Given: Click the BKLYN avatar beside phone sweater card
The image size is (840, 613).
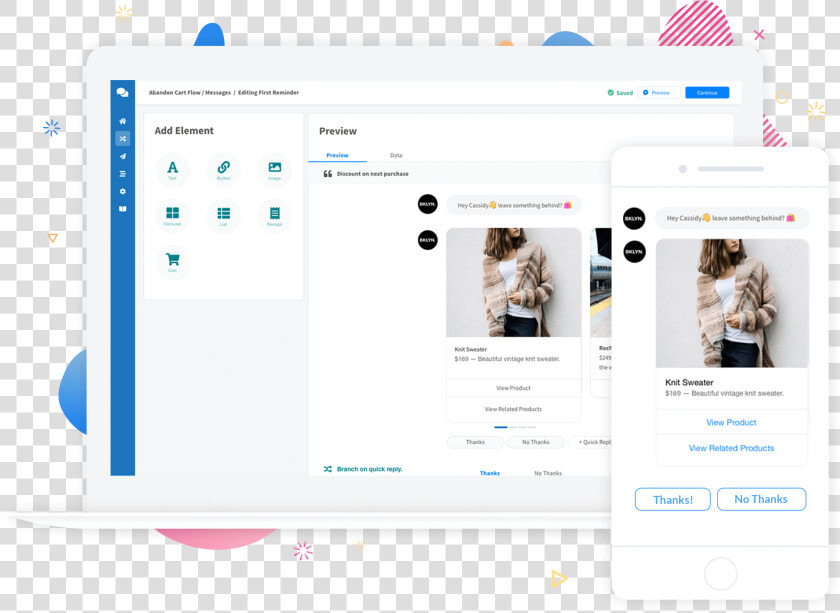Looking at the screenshot, I should pos(634,251).
